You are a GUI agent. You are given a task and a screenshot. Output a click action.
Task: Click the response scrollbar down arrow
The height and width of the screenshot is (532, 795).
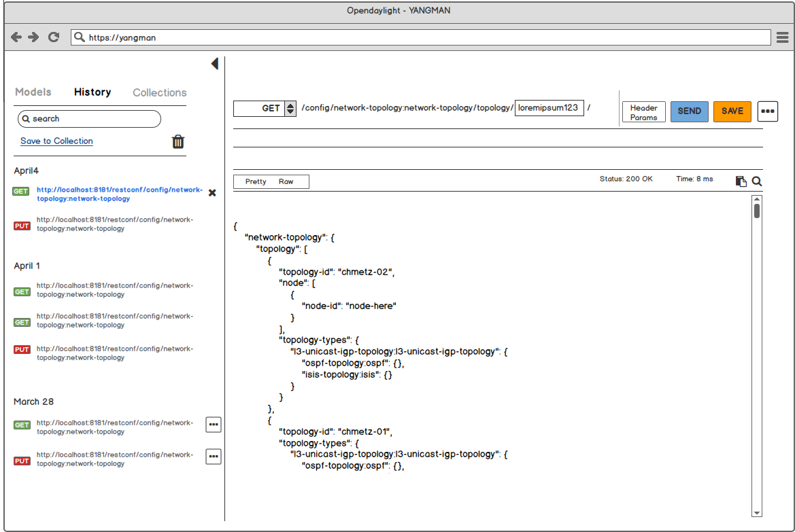coord(757,513)
